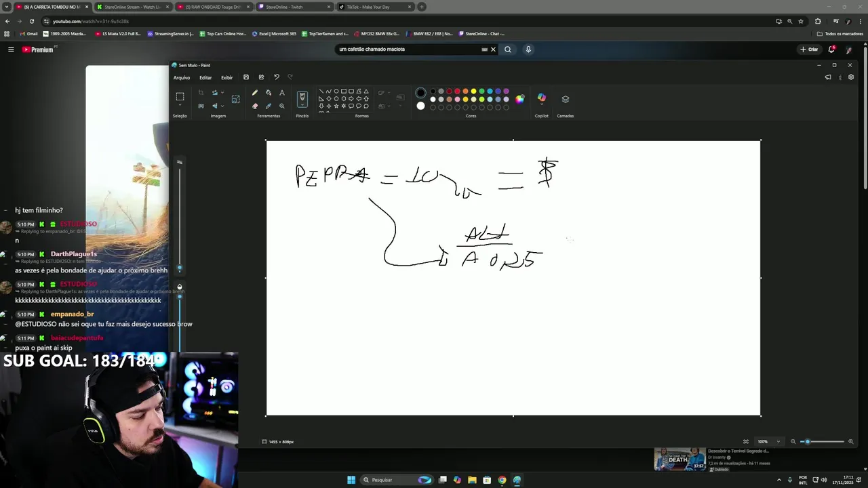The image size is (868, 488).
Task: Open File Explorer from the taskbar
Action: point(472,480)
